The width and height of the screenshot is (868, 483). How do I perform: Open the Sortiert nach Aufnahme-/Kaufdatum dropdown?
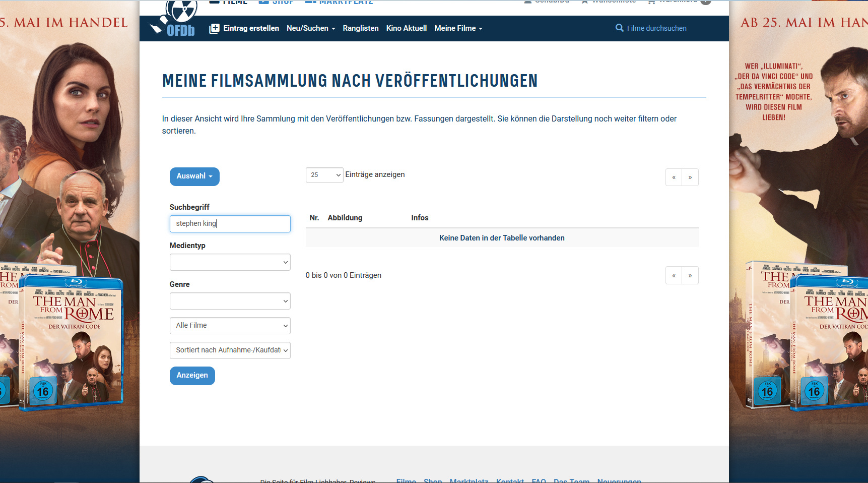(x=230, y=350)
